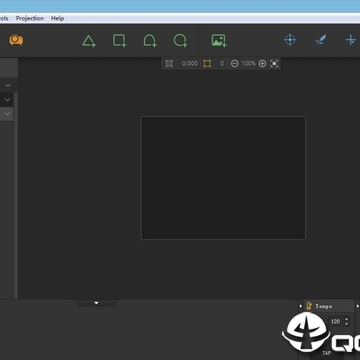Add a new arch shape
This screenshot has height=360, width=360.
coord(150,41)
